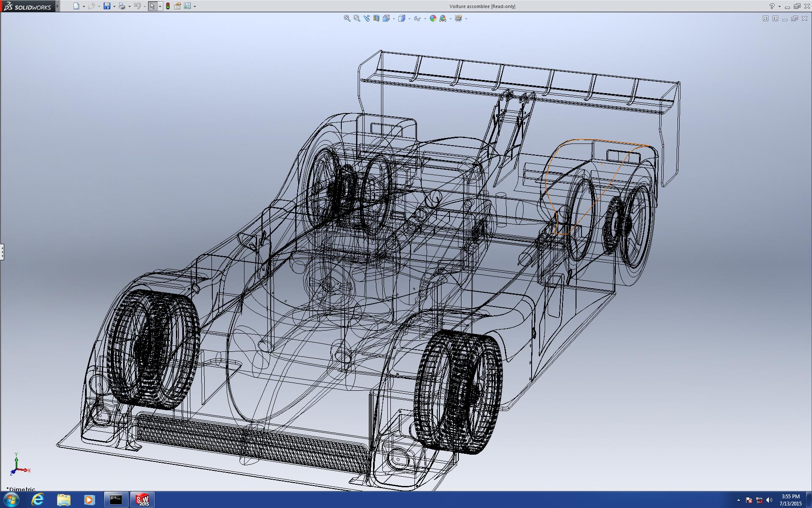Click the Display Style cube icon
The width and height of the screenshot is (812, 508).
point(402,18)
